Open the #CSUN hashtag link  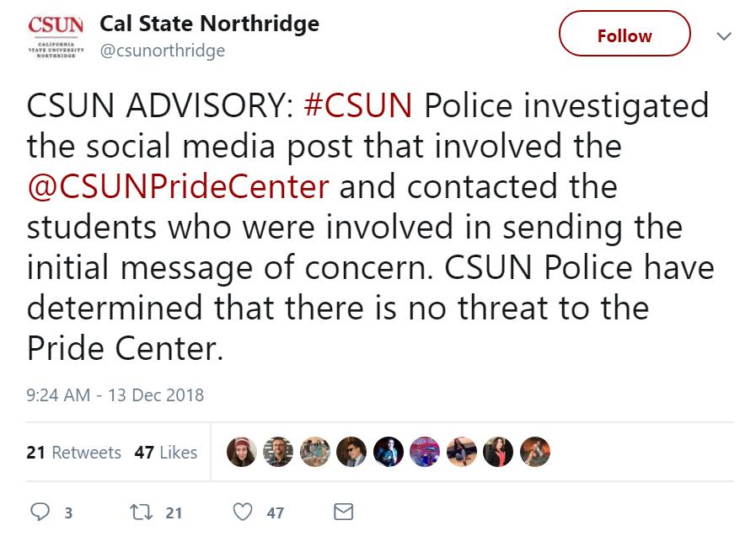(x=357, y=105)
